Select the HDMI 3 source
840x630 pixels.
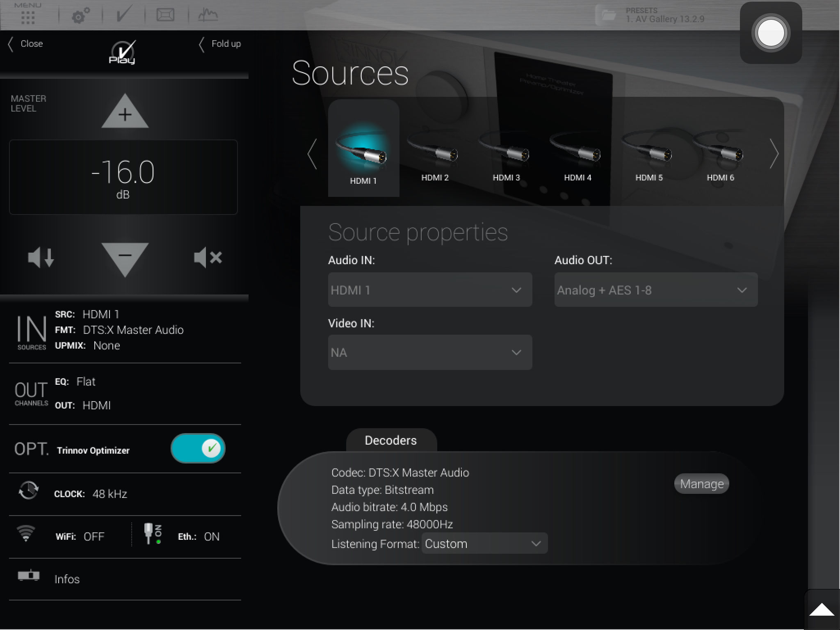click(x=506, y=156)
